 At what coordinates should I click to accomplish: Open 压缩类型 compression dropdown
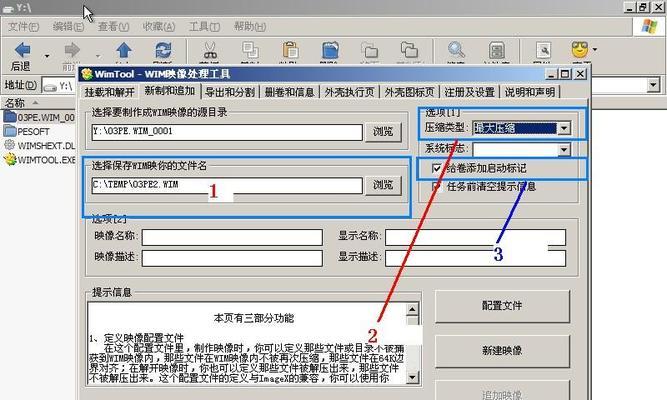(x=564, y=128)
